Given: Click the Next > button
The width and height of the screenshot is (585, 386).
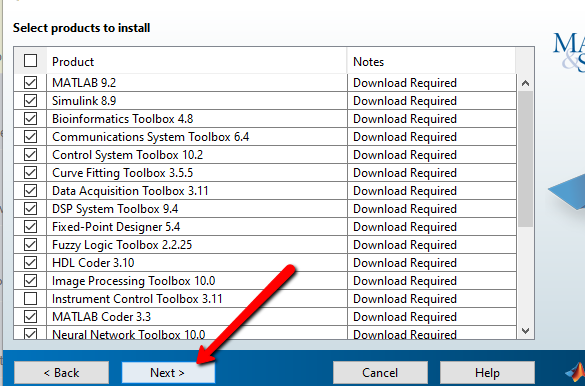Looking at the screenshot, I should pyautogui.click(x=168, y=372).
